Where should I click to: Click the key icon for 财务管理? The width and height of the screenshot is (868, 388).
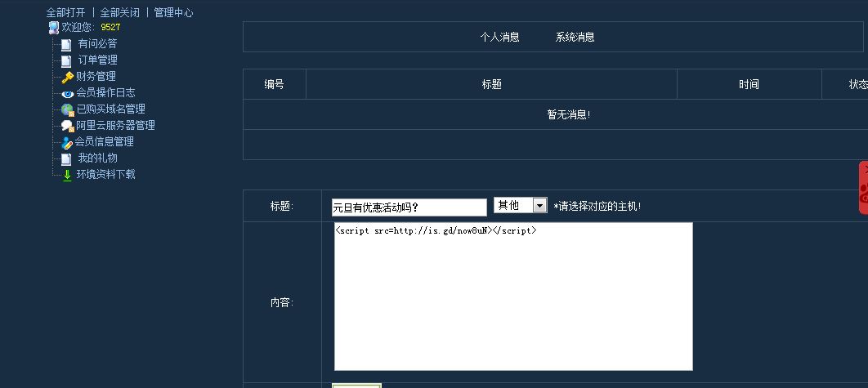(68, 77)
